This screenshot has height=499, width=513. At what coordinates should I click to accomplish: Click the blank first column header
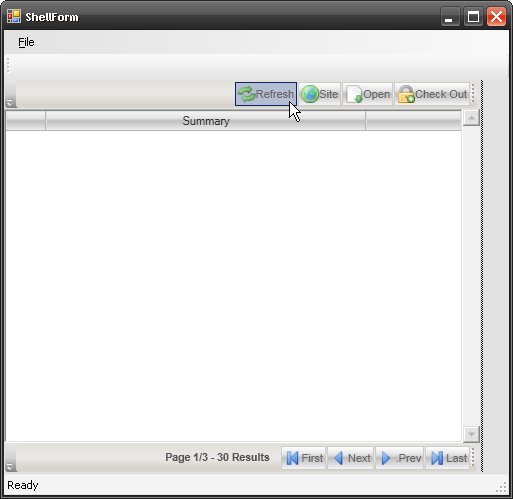click(26, 121)
